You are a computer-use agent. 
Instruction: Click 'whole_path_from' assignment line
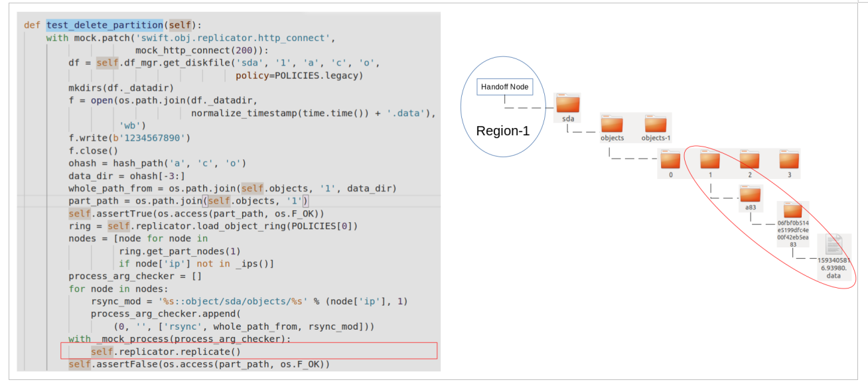(232, 188)
